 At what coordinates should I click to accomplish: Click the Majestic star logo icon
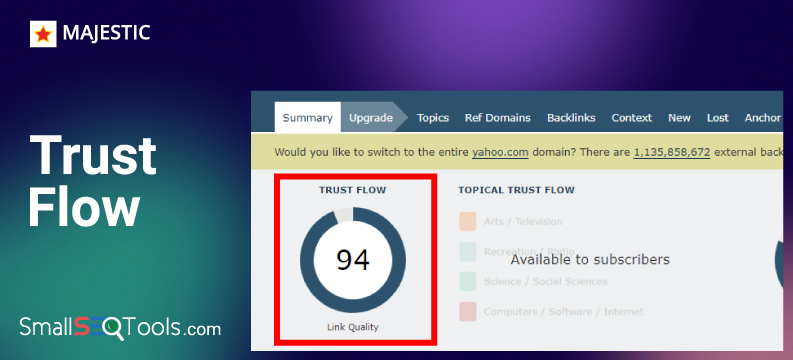coord(43,34)
